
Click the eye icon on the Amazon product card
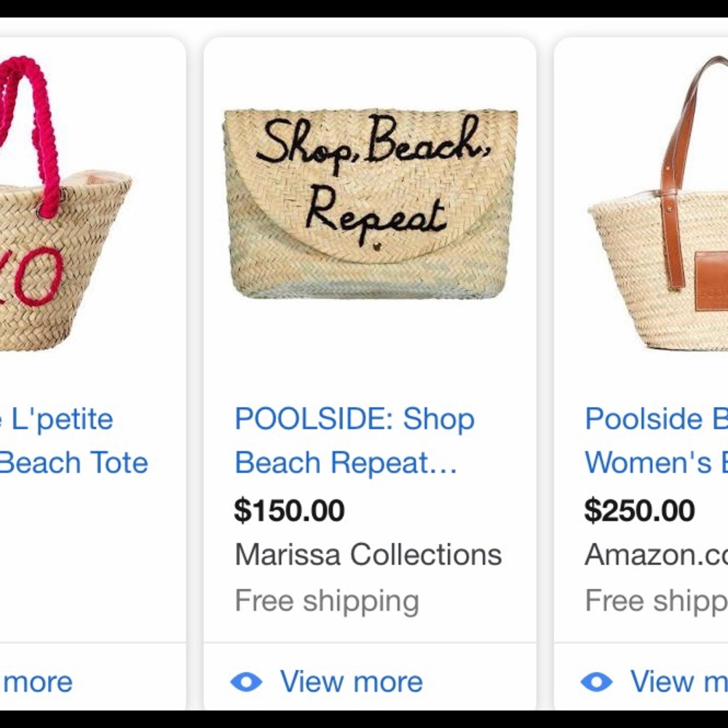(597, 681)
